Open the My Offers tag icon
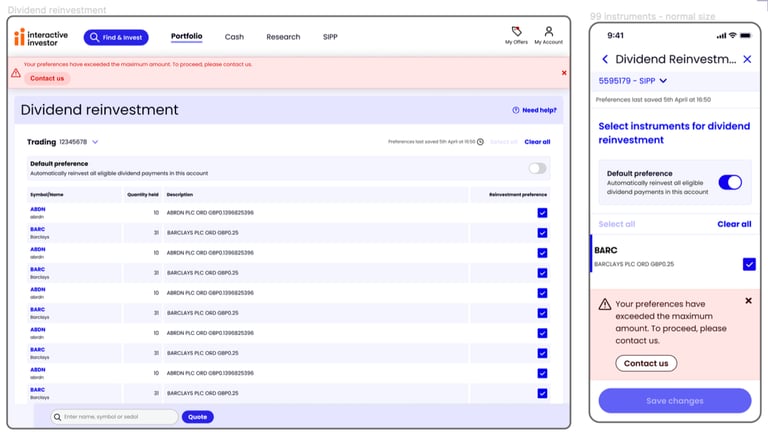This screenshot has height=436, width=768. click(516, 31)
